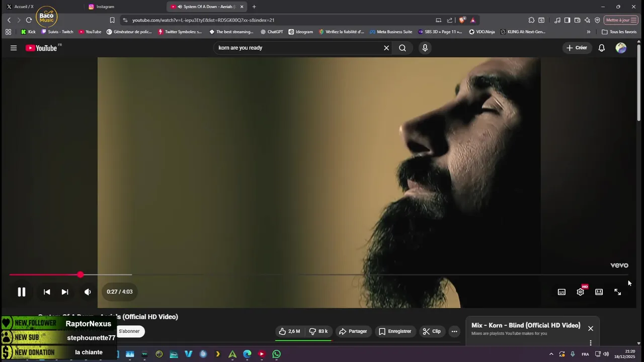Switch to the Instagram tab
644x362 pixels.
point(105,7)
